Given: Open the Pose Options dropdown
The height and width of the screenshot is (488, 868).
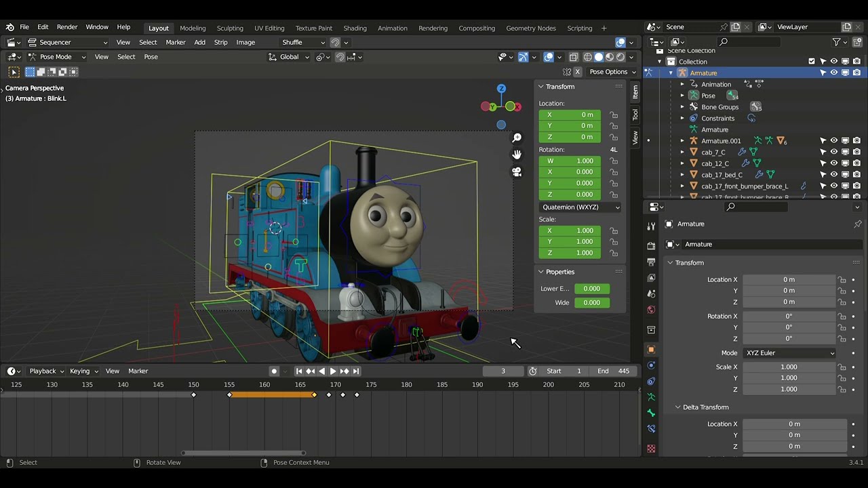Looking at the screenshot, I should 612,72.
